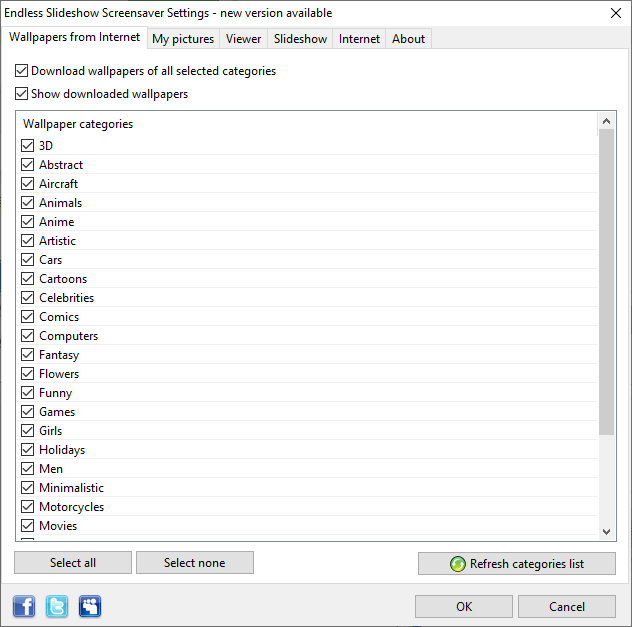Toggle the Aircraft category checkbox

click(x=27, y=183)
